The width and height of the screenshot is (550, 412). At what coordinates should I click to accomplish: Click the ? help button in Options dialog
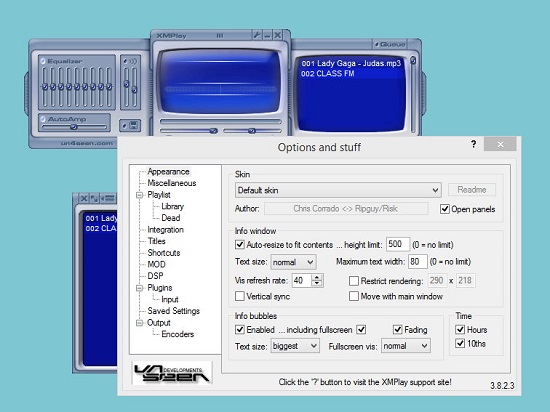tap(474, 144)
